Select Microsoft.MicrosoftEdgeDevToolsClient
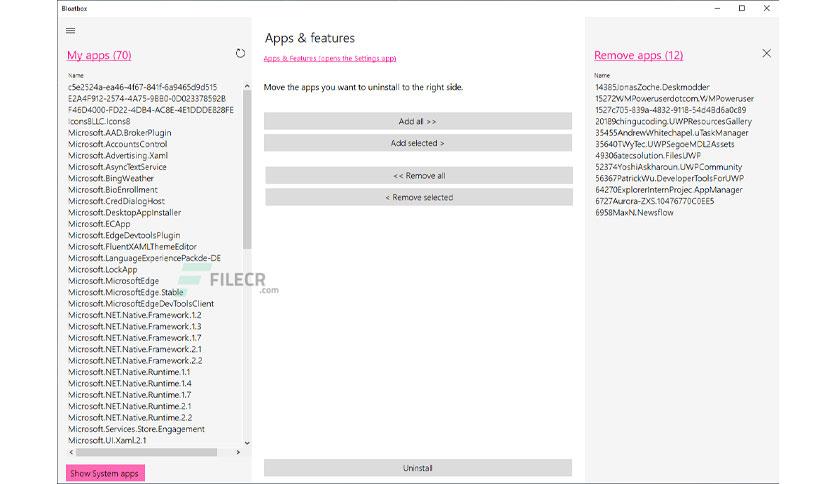 141,304
